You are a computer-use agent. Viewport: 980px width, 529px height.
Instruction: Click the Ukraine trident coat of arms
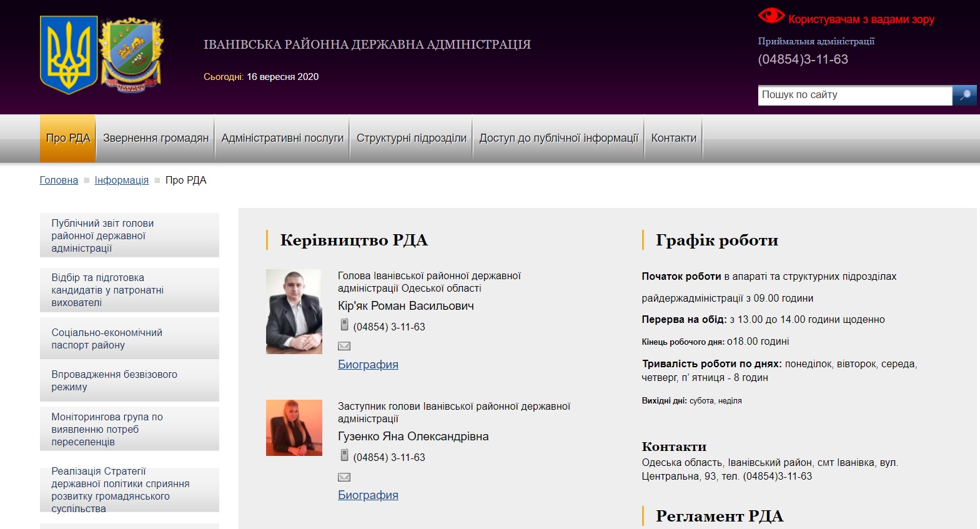click(x=69, y=56)
